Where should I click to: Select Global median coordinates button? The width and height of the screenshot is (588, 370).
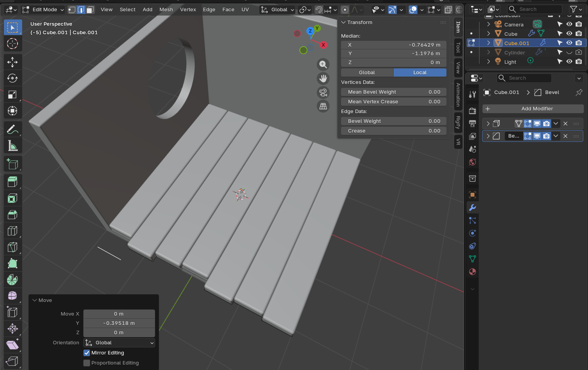367,73
